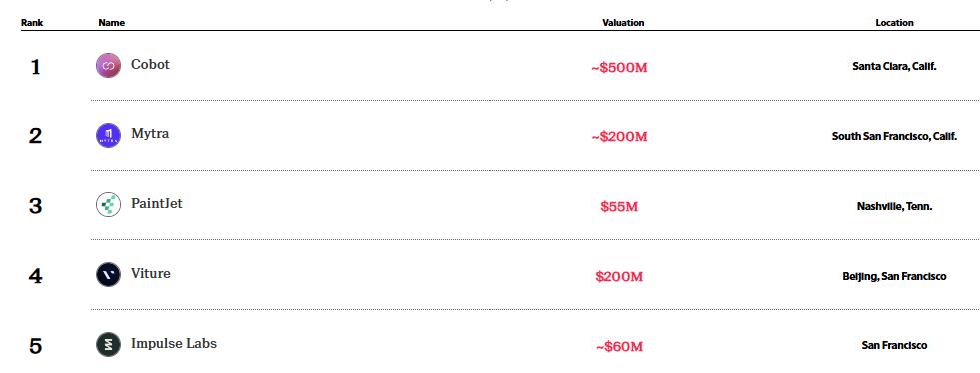Image resolution: width=980 pixels, height=373 pixels.
Task: Click the Cobot pink logo icon
Action: pos(108,66)
